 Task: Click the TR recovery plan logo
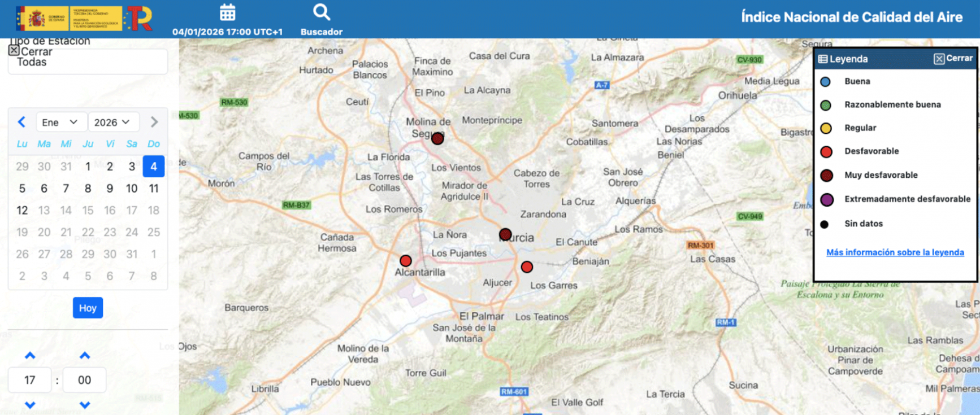coord(139,19)
